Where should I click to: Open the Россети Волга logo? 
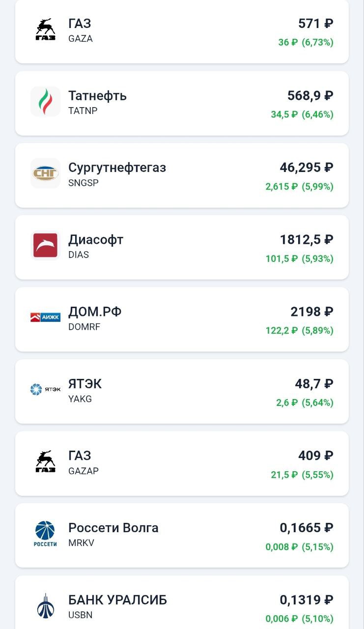45,534
